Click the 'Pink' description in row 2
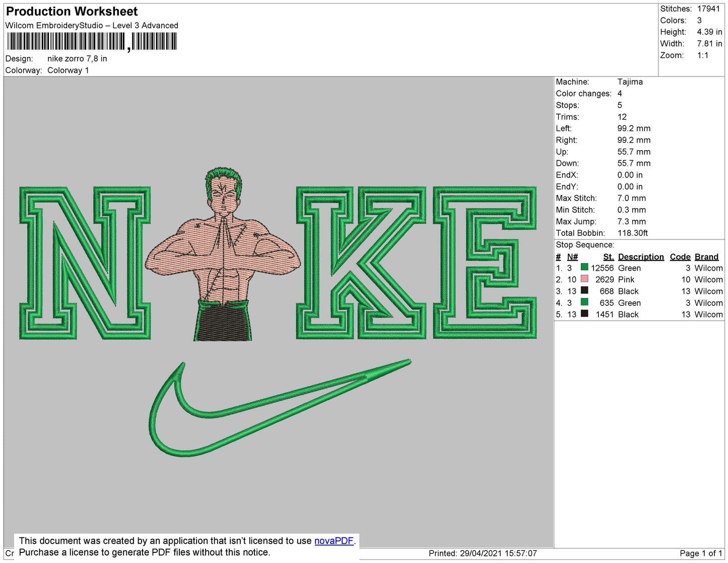This screenshot has width=728, height=563. (x=626, y=280)
